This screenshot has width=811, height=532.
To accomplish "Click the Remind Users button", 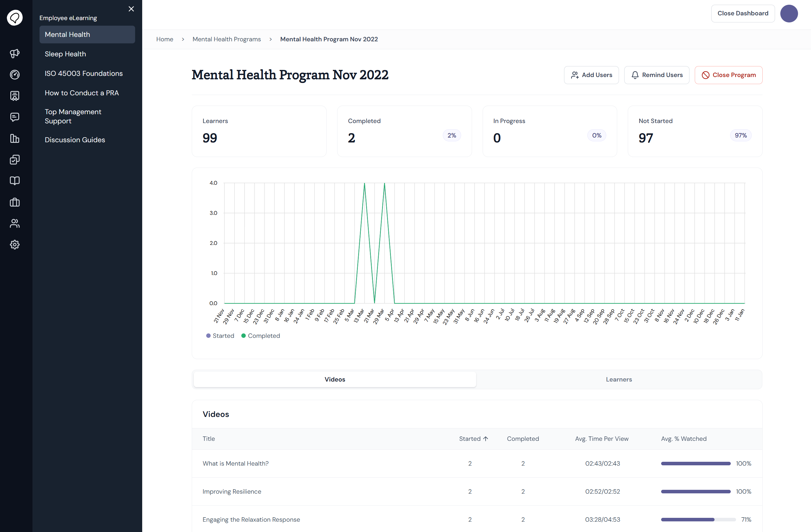I will [x=657, y=75].
